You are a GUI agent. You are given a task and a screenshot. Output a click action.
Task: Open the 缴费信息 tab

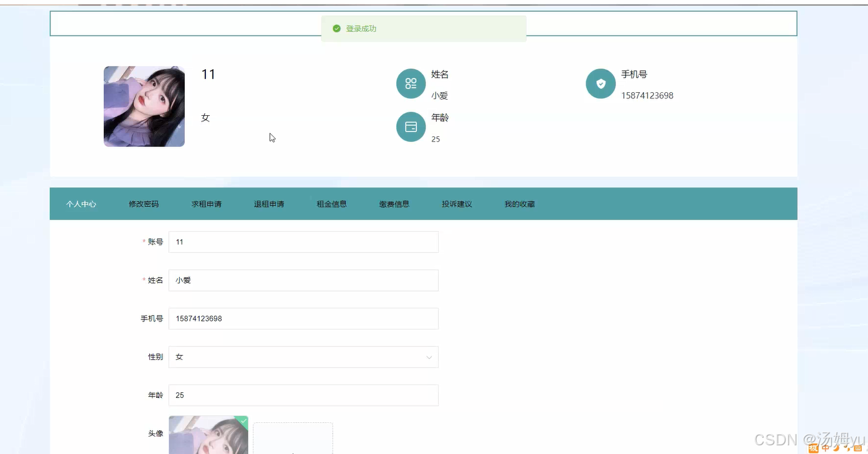pyautogui.click(x=394, y=204)
